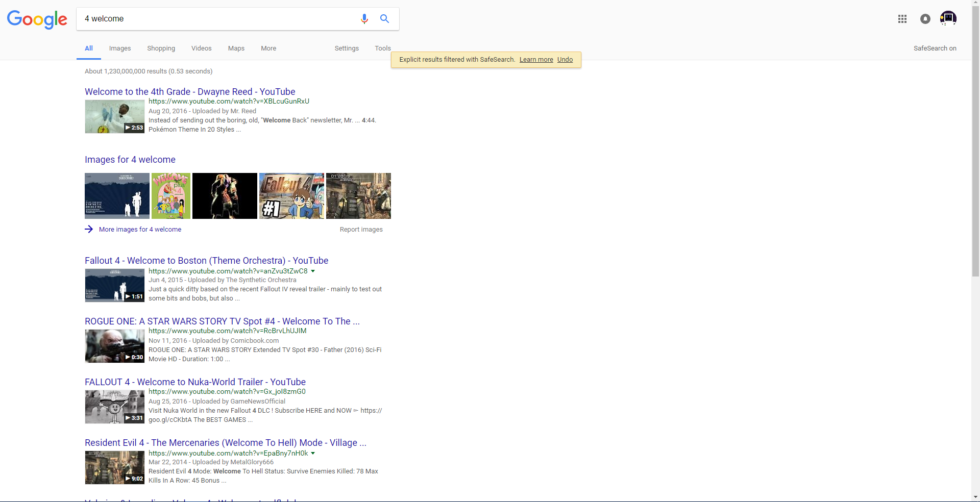
Task: Open the Fallout 4 #1 image
Action: [x=291, y=196]
